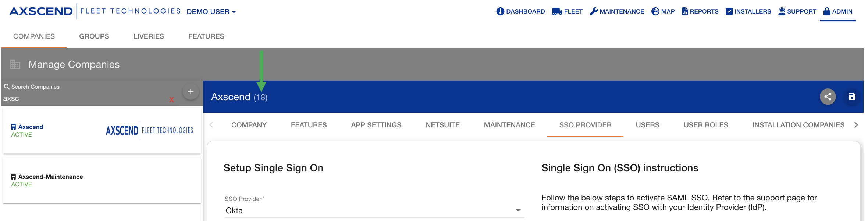Click the Search Companies input field
The height and width of the screenshot is (221, 868).
[85, 98]
